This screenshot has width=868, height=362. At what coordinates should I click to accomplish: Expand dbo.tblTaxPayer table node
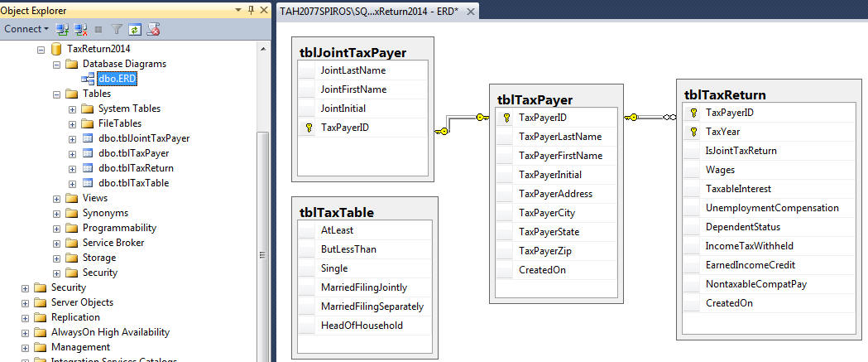pos(72,154)
